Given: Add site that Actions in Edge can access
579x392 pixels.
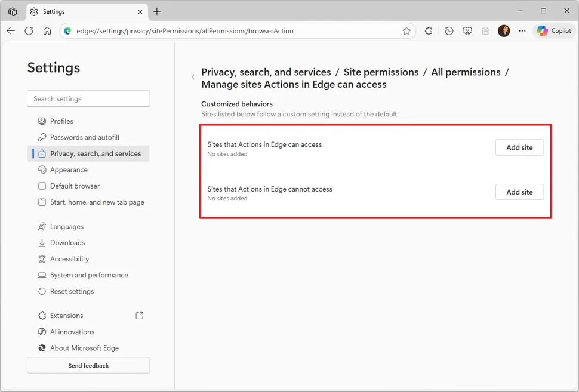Looking at the screenshot, I should click(x=519, y=147).
